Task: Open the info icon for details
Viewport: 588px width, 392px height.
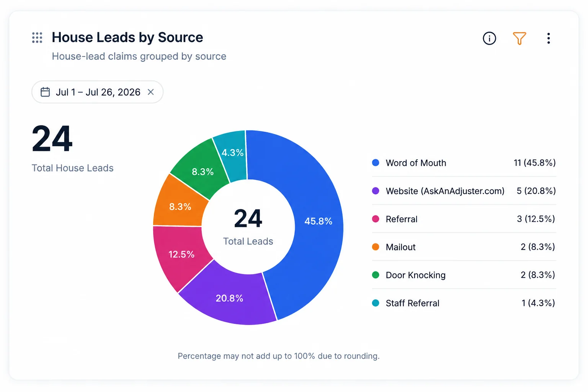Action: (x=489, y=38)
